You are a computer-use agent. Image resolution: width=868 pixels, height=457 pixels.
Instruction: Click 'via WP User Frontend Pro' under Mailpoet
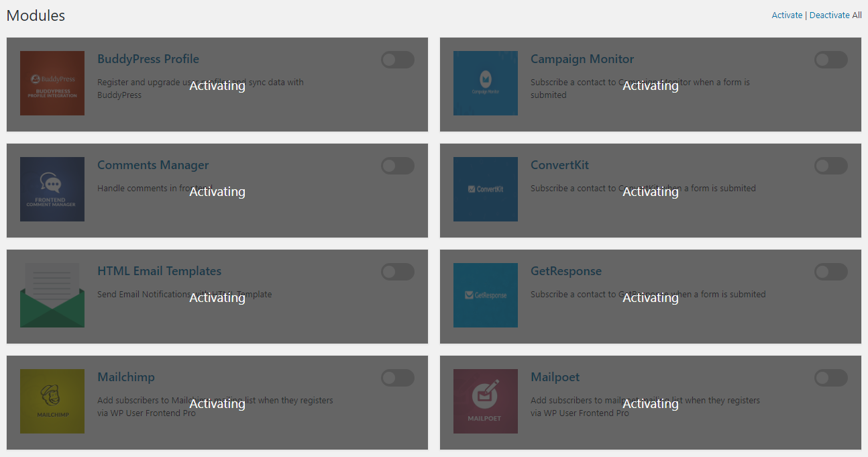[580, 413]
